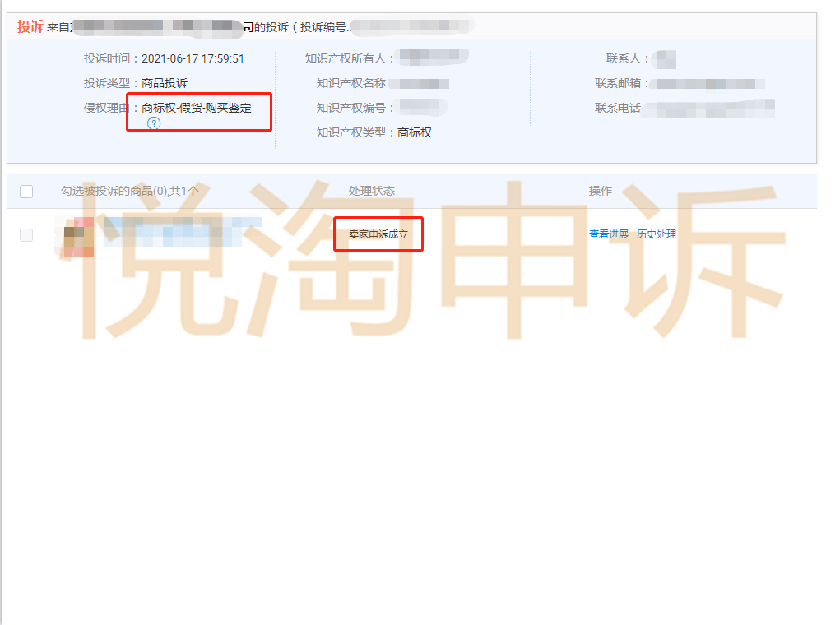Viewport: 840px width, 625px height.
Task: Select the header checkbox to select all complained items
Action: [26, 191]
